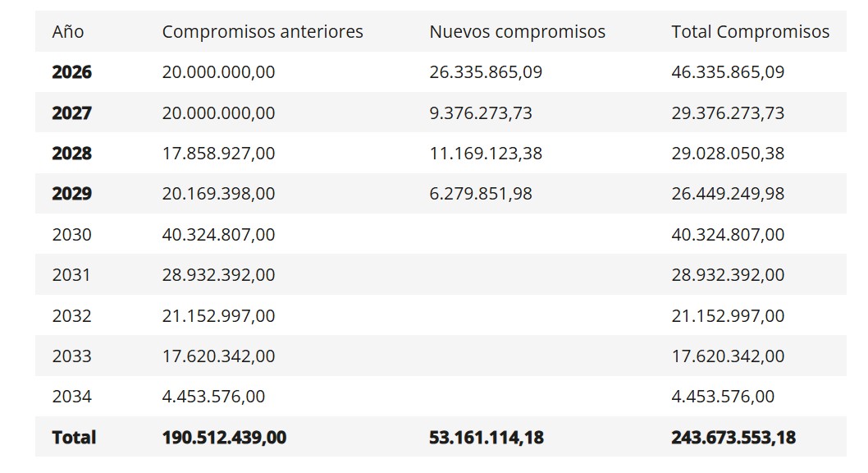Screen dimensions: 868x473
Task: Select the 2029 year cell
Action: [x=72, y=194]
